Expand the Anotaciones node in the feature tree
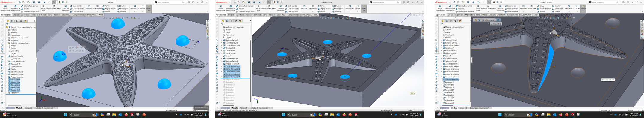The image size is (644, 118). pos(7,35)
